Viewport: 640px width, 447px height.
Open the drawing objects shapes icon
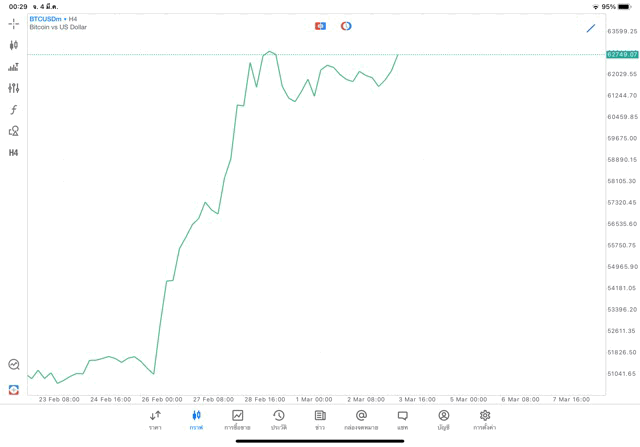[14, 131]
